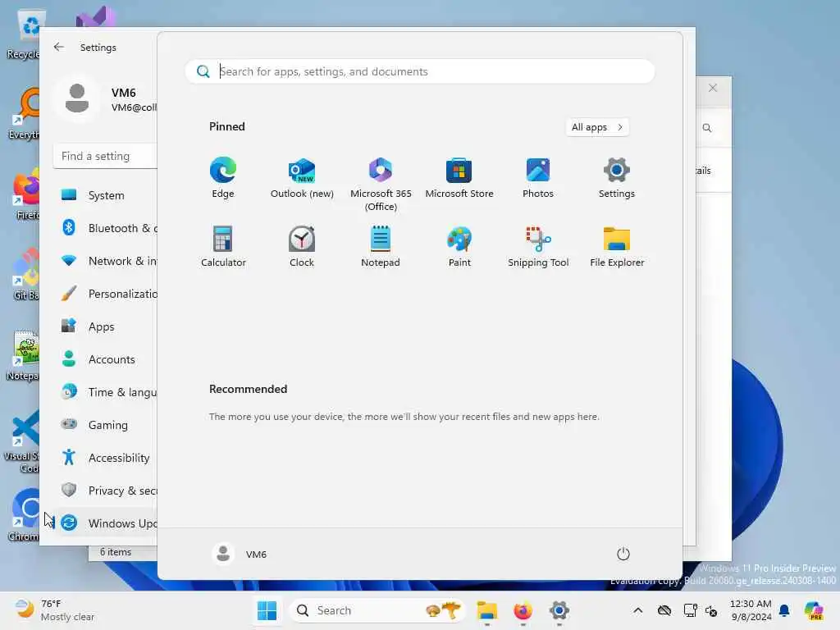Click Find a setting search field
Image resolution: width=840 pixels, height=630 pixels.
click(106, 156)
